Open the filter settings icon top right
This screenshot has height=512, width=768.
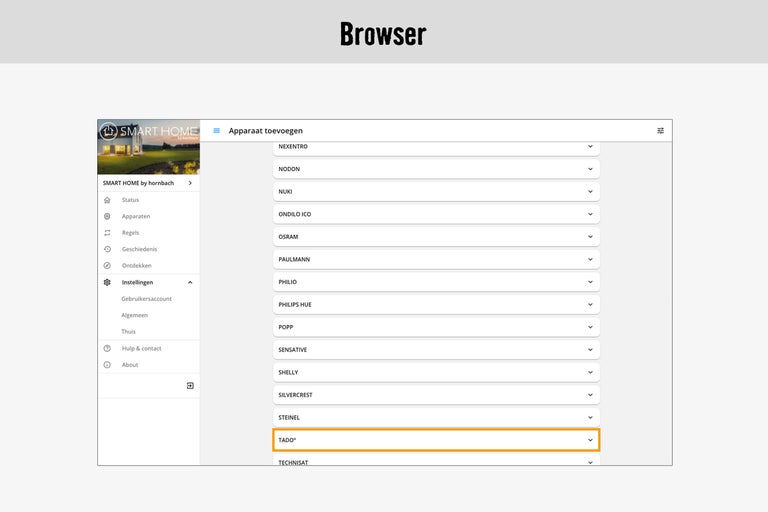(660, 131)
